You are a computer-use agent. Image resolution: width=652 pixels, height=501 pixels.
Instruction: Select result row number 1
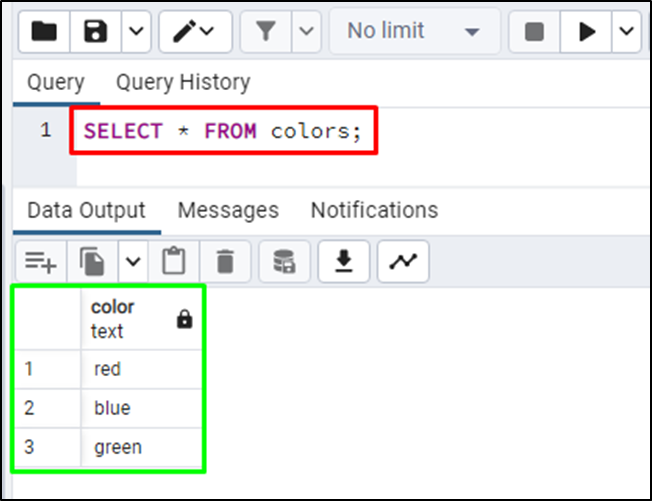(47, 369)
